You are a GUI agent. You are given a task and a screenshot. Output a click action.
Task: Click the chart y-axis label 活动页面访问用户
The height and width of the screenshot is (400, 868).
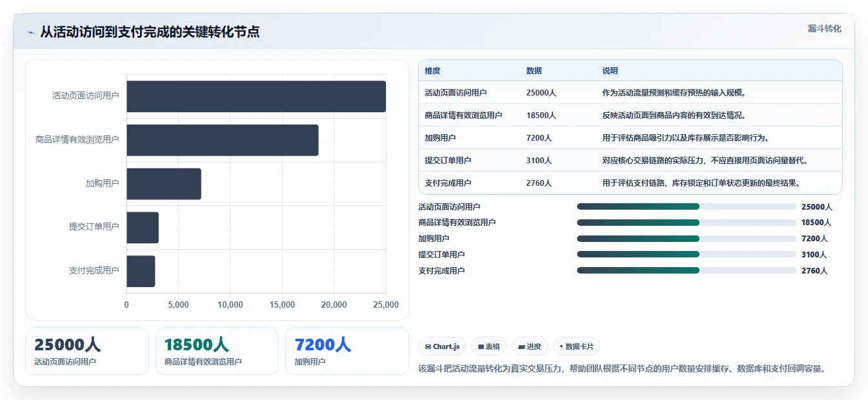coord(86,95)
